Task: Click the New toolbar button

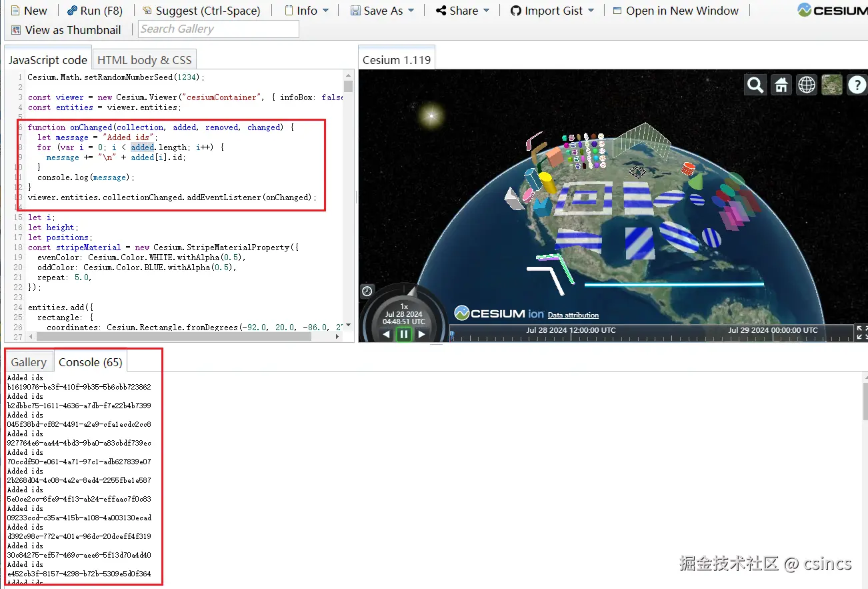Action: pyautogui.click(x=29, y=11)
